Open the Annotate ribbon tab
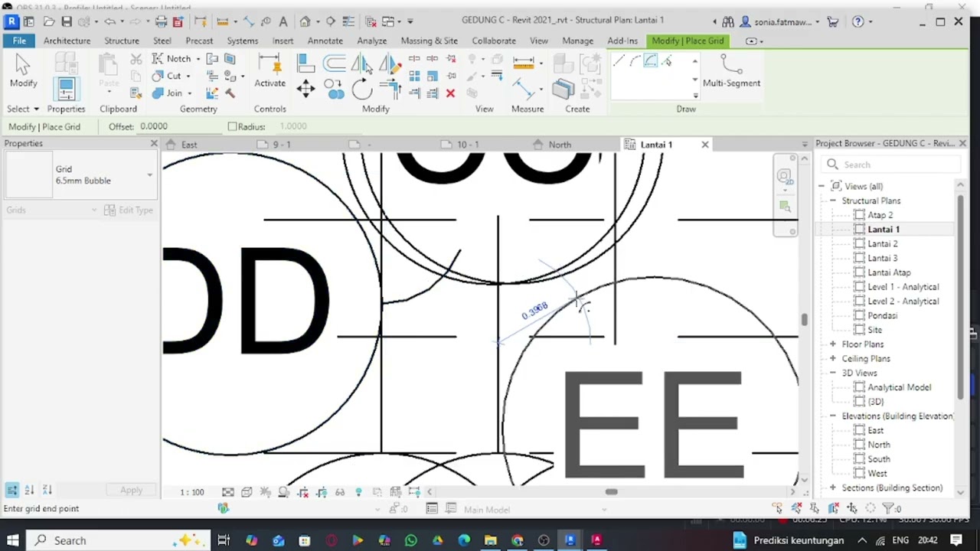980x551 pixels. click(x=325, y=41)
